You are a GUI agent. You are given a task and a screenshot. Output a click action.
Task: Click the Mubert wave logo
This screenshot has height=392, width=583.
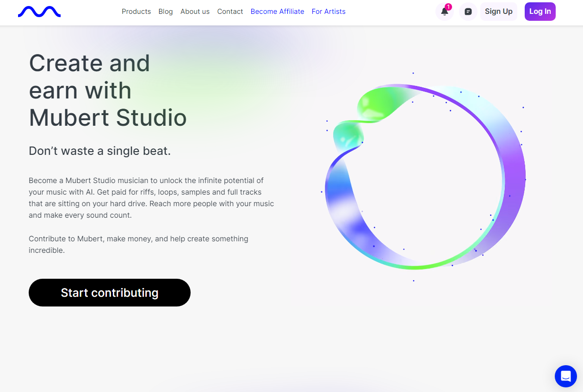coord(39,12)
